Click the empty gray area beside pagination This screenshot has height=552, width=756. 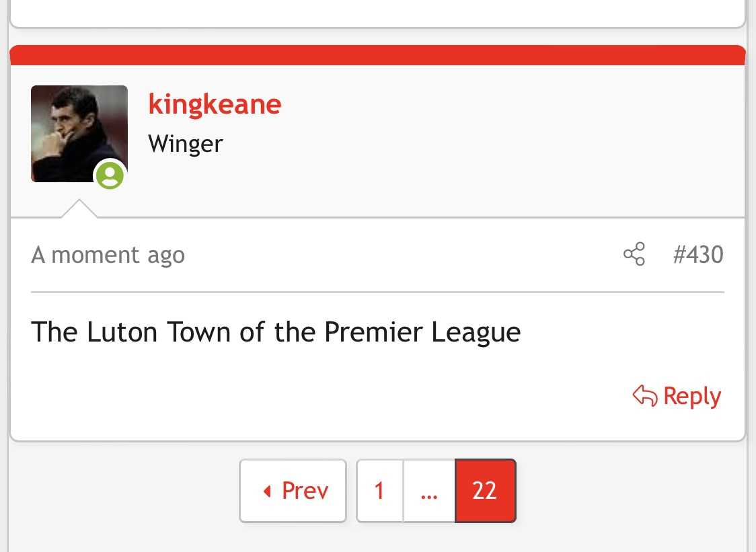coord(627,491)
